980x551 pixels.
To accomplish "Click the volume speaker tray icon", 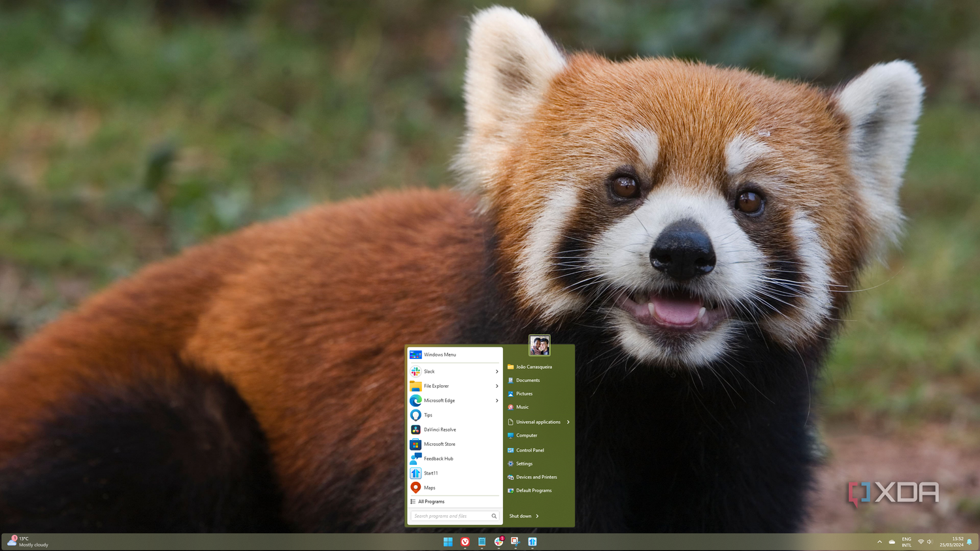I will point(930,542).
